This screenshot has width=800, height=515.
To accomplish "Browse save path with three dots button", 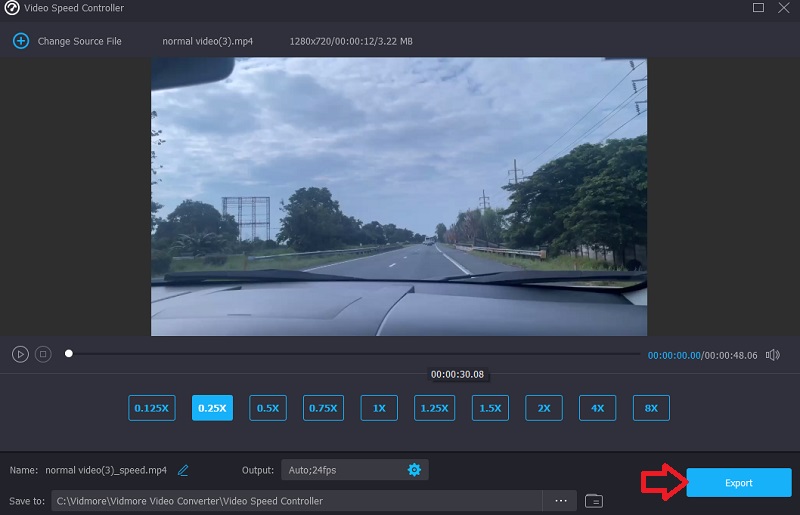I will (x=560, y=500).
